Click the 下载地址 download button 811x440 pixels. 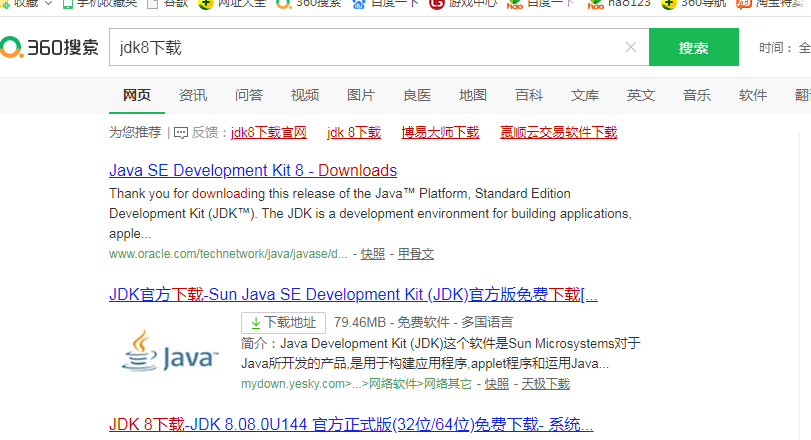(283, 323)
